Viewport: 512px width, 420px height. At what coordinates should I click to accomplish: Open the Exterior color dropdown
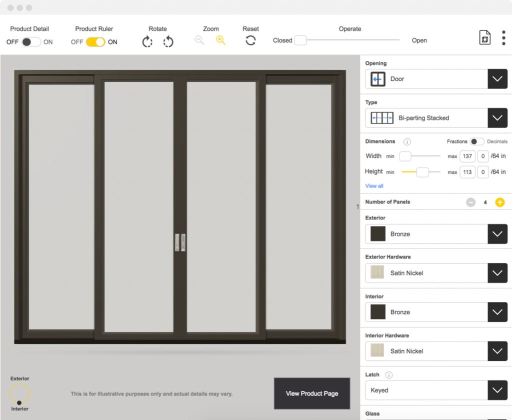tap(497, 233)
